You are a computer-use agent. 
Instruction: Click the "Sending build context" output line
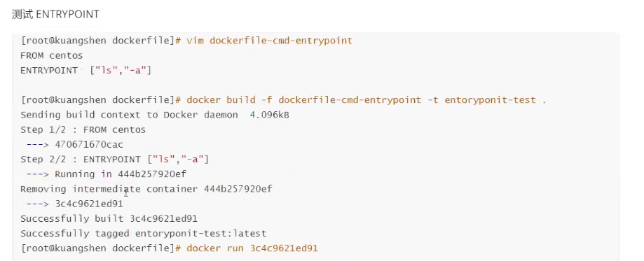(155, 115)
